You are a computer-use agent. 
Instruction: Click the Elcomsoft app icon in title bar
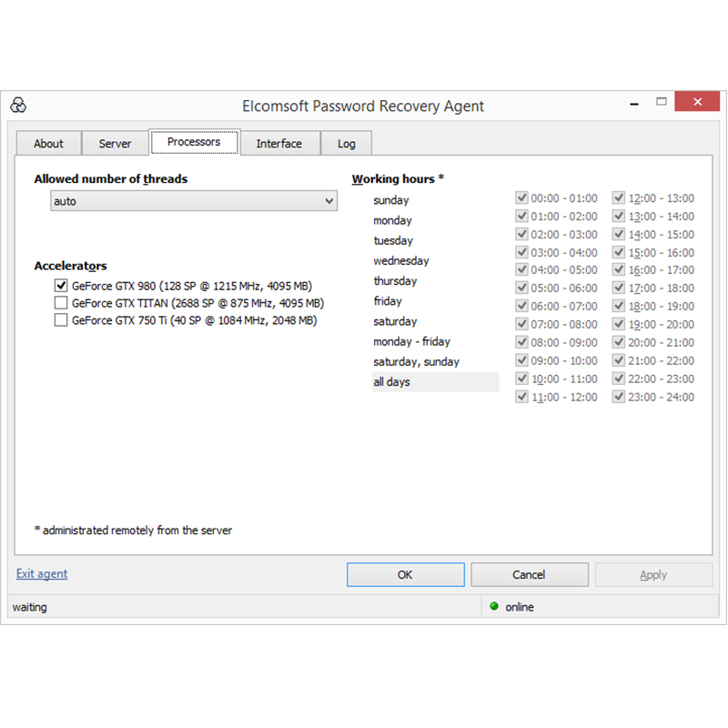[18, 106]
